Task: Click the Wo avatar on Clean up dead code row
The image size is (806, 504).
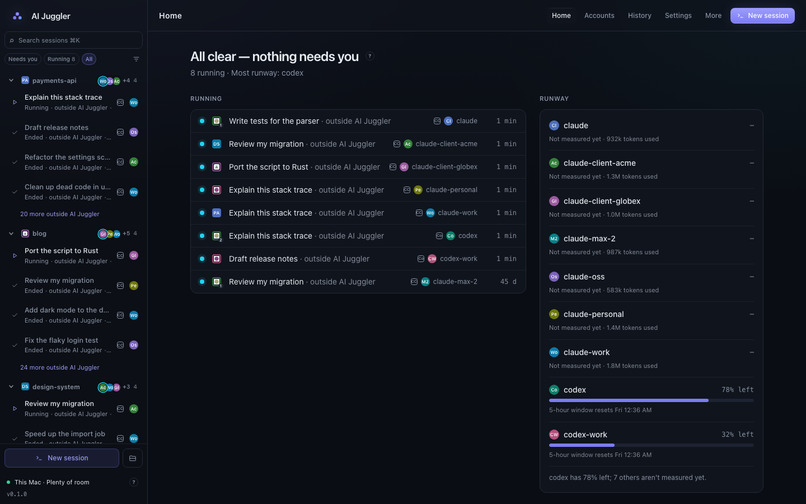Action: tap(134, 192)
